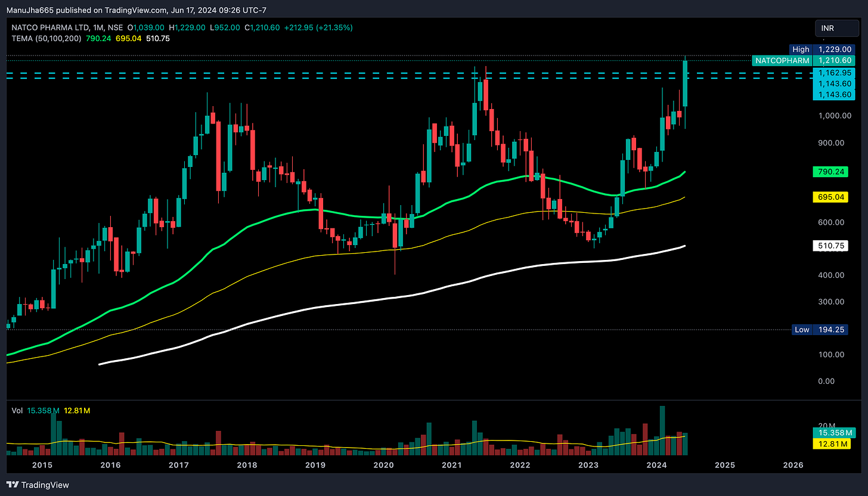
Task: Click the 2025 year label
Action: 724,464
